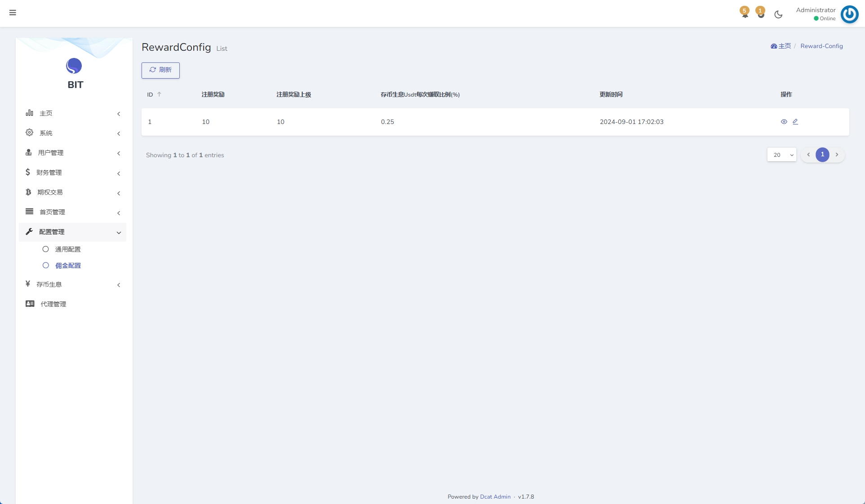Screen dimensions: 865x504
Task: View row 1 details via eye icon
Action: point(784,122)
